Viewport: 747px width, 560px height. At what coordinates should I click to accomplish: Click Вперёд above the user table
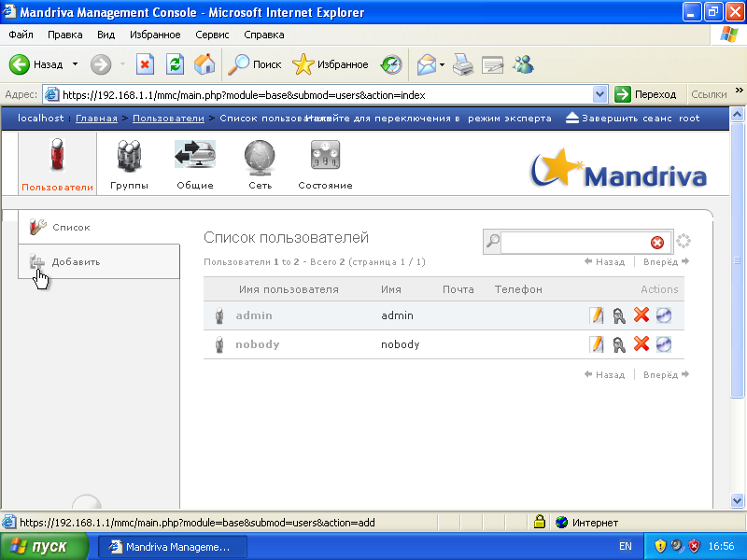click(x=666, y=261)
